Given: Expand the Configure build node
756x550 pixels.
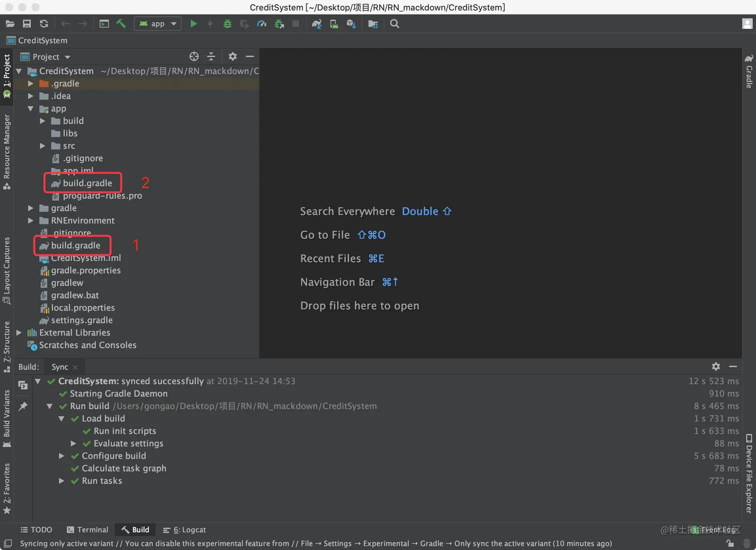Looking at the screenshot, I should pyautogui.click(x=61, y=456).
